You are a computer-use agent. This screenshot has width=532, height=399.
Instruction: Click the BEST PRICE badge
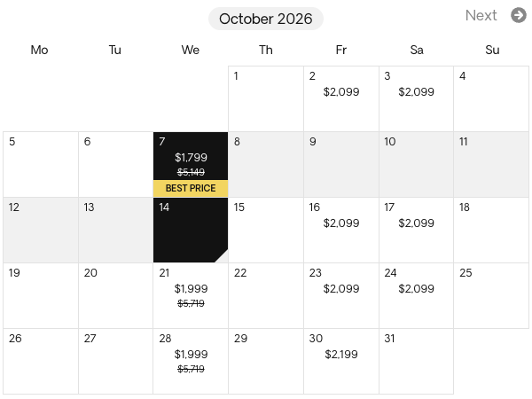click(191, 188)
